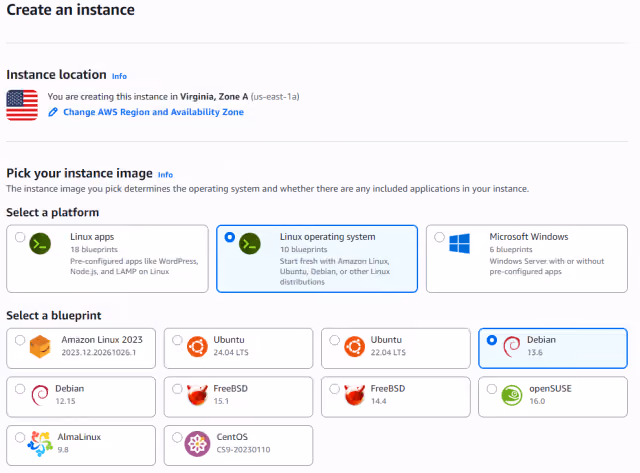Click the 'Create an instance' page heading
Screen dimensions: 640x473
70,10
